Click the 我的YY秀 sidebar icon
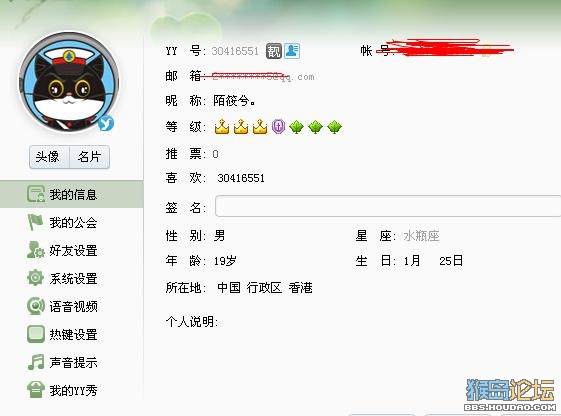561x416 pixels. [x=36, y=390]
